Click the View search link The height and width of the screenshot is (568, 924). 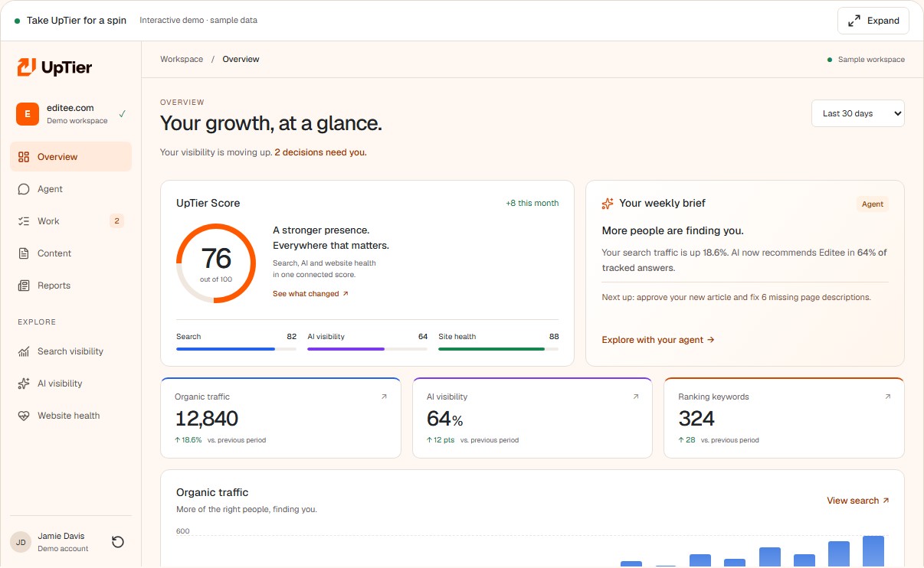(858, 501)
